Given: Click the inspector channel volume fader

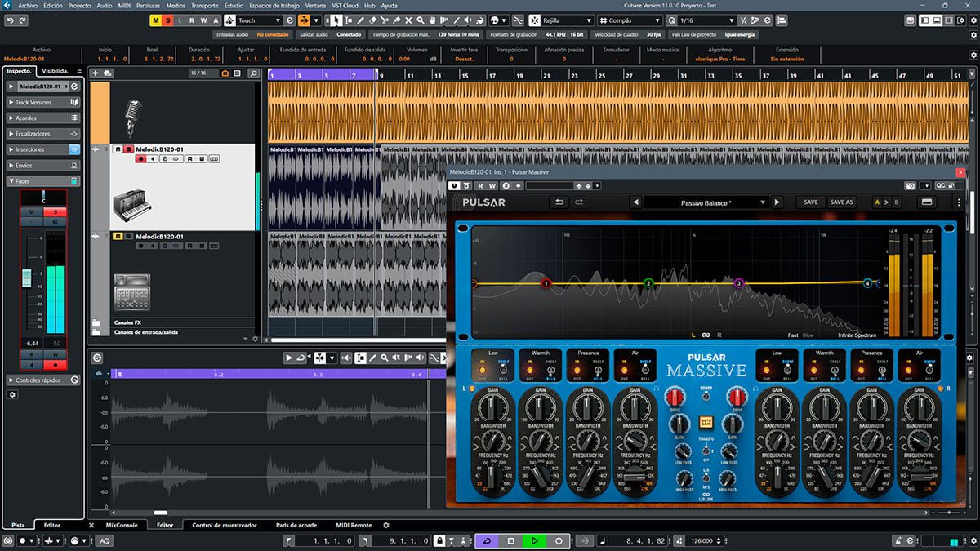Looking at the screenshot, I should [x=26, y=278].
